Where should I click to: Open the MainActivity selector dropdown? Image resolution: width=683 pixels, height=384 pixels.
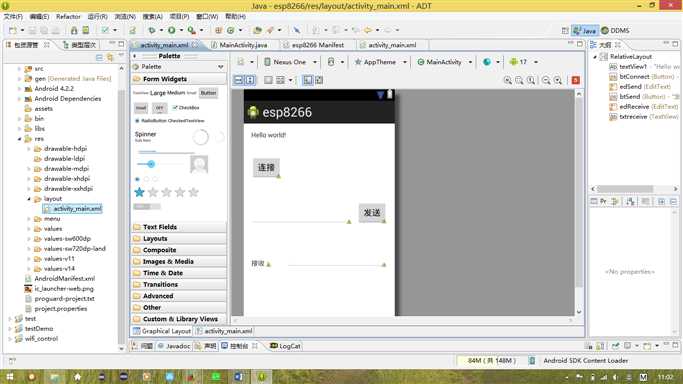445,62
